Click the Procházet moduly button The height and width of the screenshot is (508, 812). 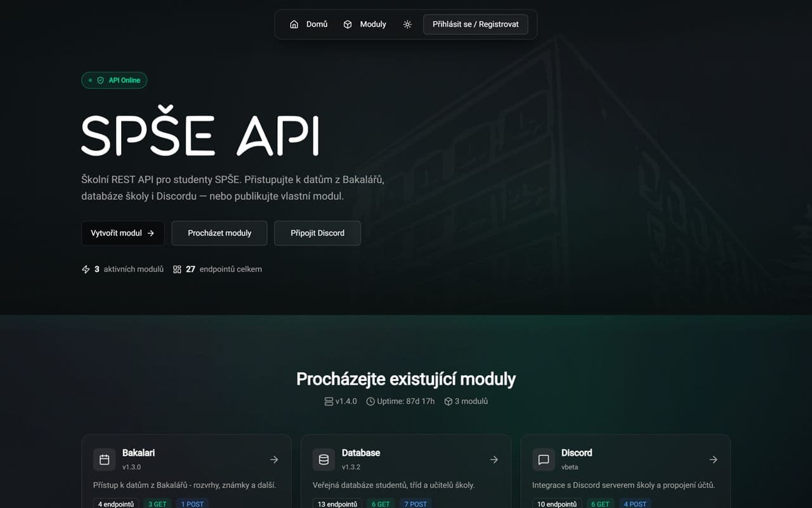(x=219, y=233)
